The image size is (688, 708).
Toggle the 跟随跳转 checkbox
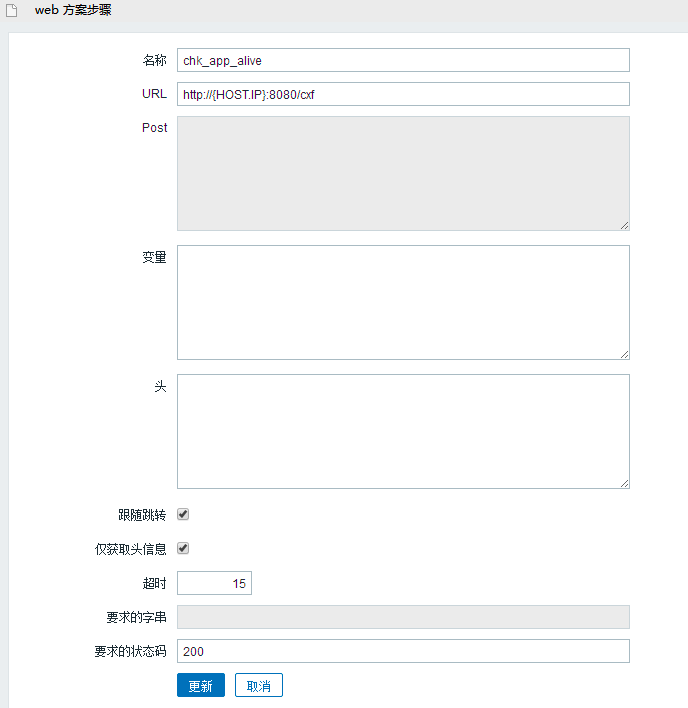183,514
